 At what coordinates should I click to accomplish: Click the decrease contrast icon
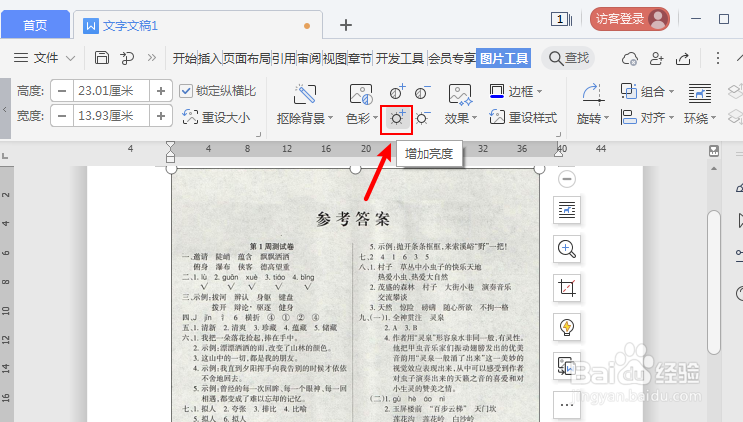[422, 92]
